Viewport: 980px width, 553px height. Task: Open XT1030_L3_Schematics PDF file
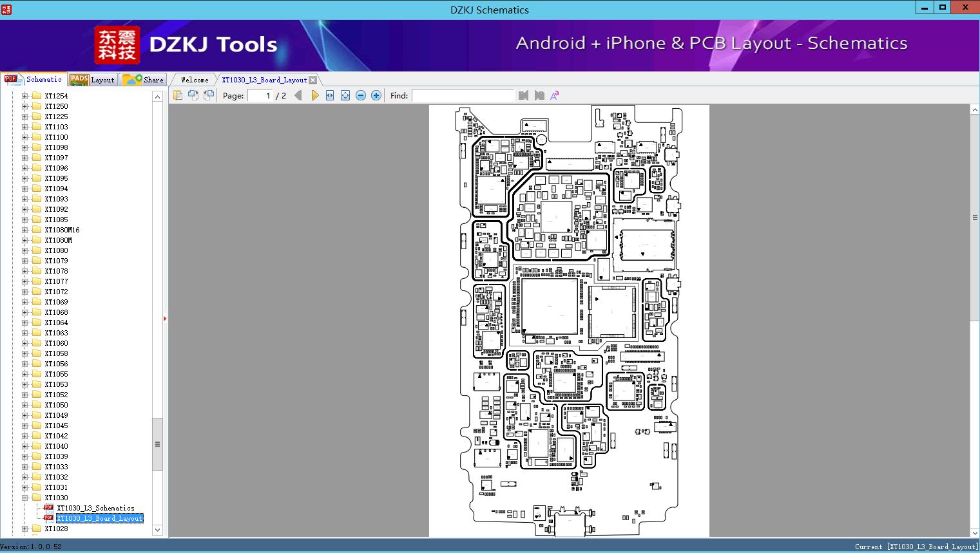(95, 508)
